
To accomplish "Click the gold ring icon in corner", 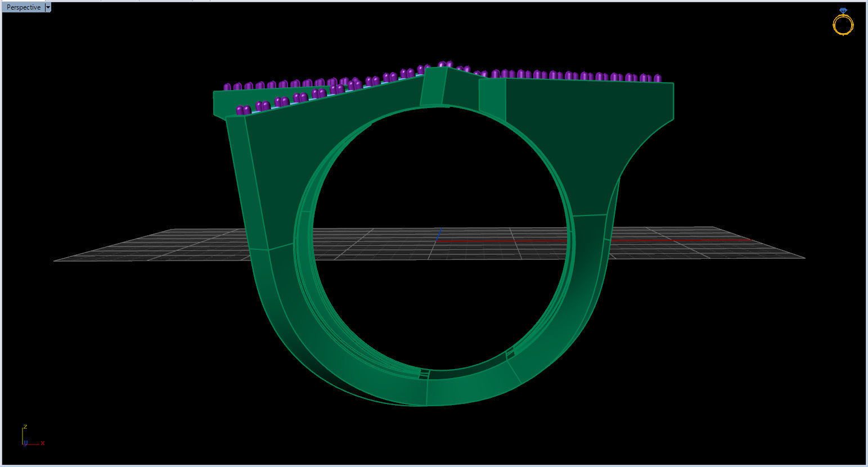I will [843, 22].
